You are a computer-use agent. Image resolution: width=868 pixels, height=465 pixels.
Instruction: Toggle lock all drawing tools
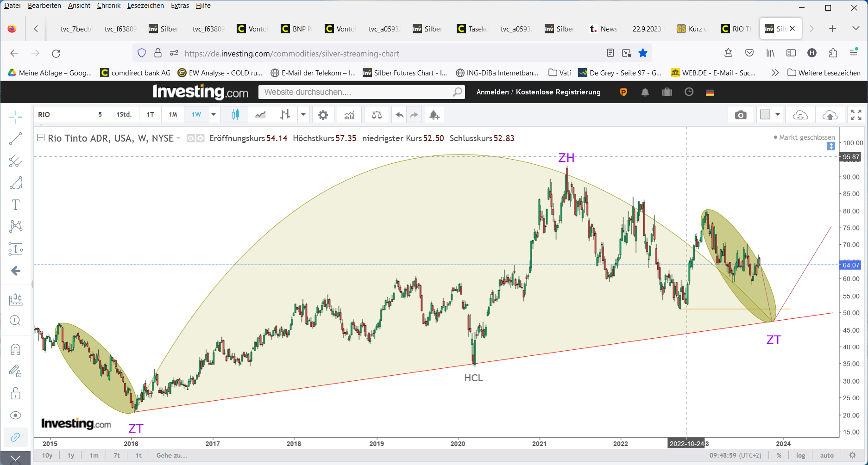tap(15, 393)
